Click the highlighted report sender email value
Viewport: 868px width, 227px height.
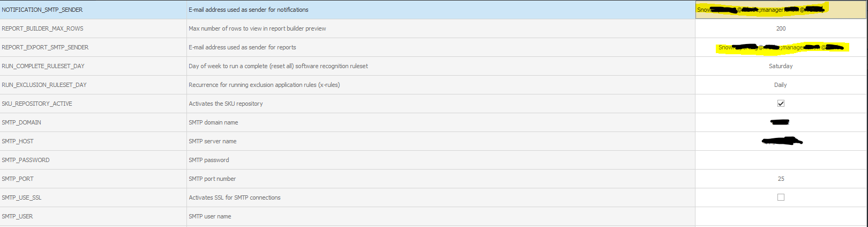click(781, 47)
